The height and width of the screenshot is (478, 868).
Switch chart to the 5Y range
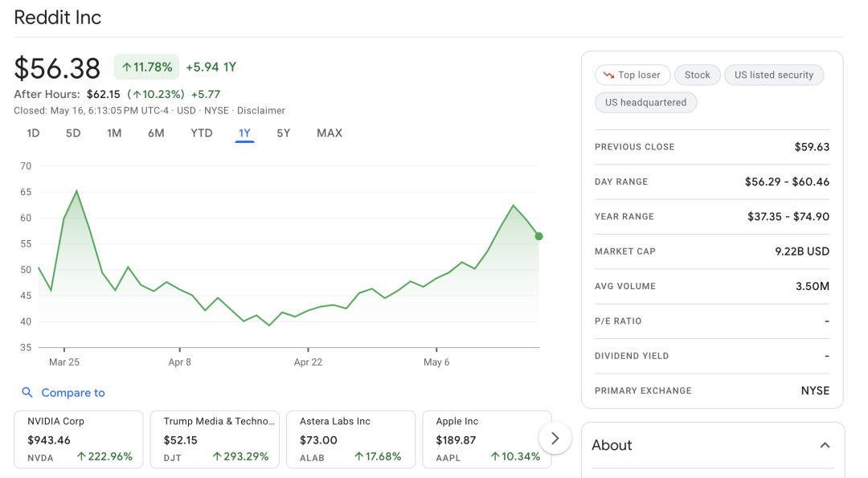tap(284, 133)
